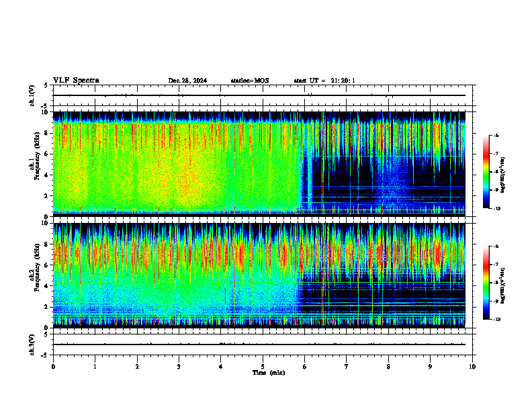Click the 'start UT = 21:20: 1' label
This screenshot has width=532, height=411.
point(324,81)
